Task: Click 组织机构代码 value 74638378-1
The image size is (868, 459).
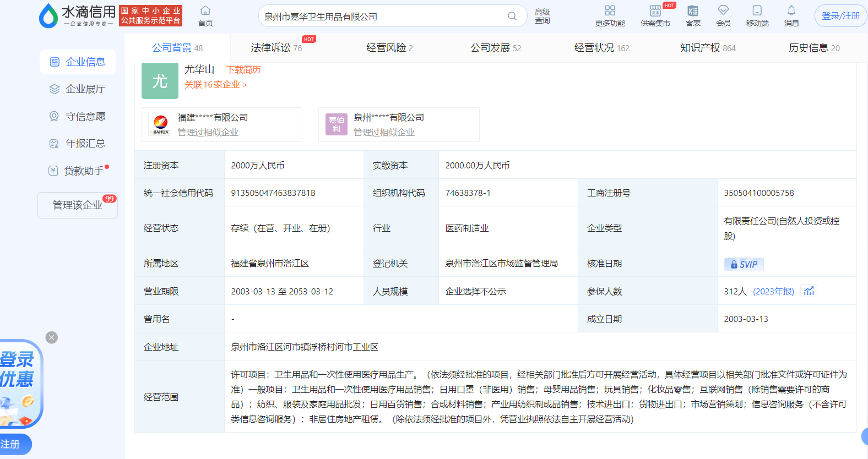Action: [468, 193]
